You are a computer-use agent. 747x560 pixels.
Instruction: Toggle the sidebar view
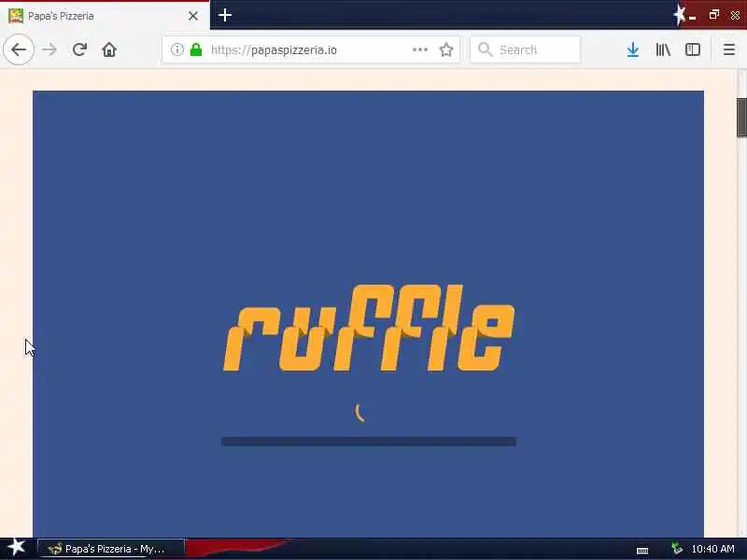tap(692, 49)
